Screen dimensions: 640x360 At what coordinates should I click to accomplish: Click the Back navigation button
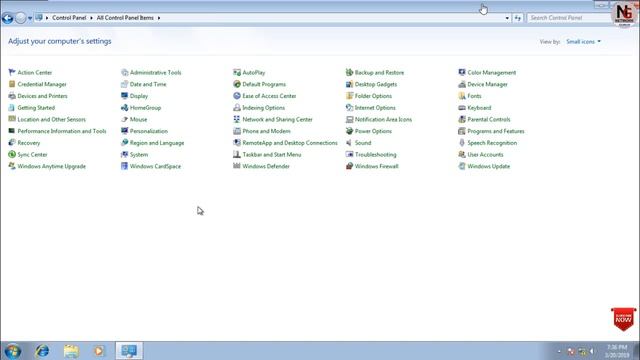[7, 18]
